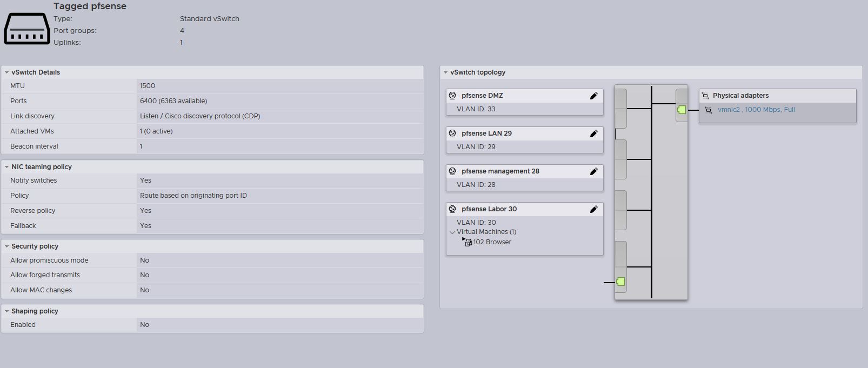Edit pfsense management 28 port group
The image size is (868, 368).
point(593,171)
